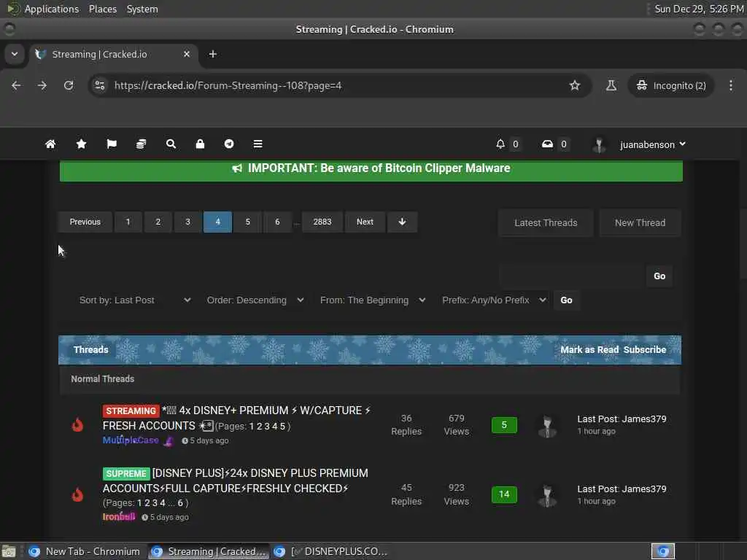Image resolution: width=747 pixels, height=560 pixels.
Task: Click green 14 badge on DISNEY PLUS thread
Action: click(x=504, y=494)
